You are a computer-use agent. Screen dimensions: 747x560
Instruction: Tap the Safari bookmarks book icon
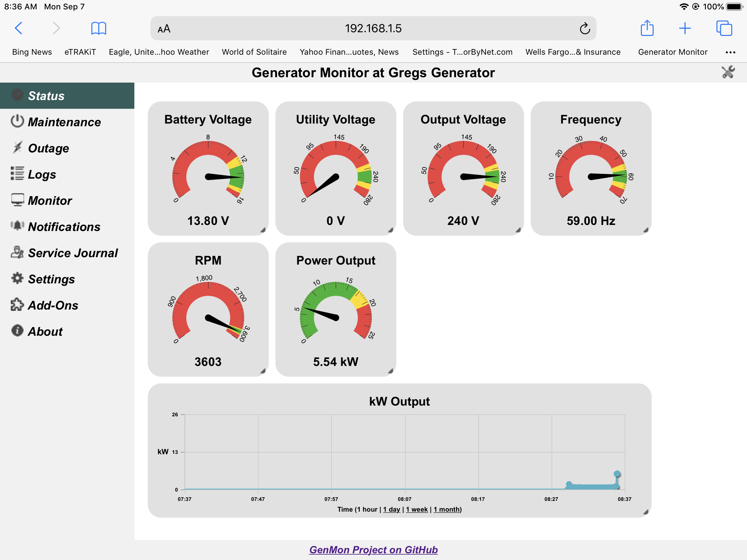click(x=99, y=28)
